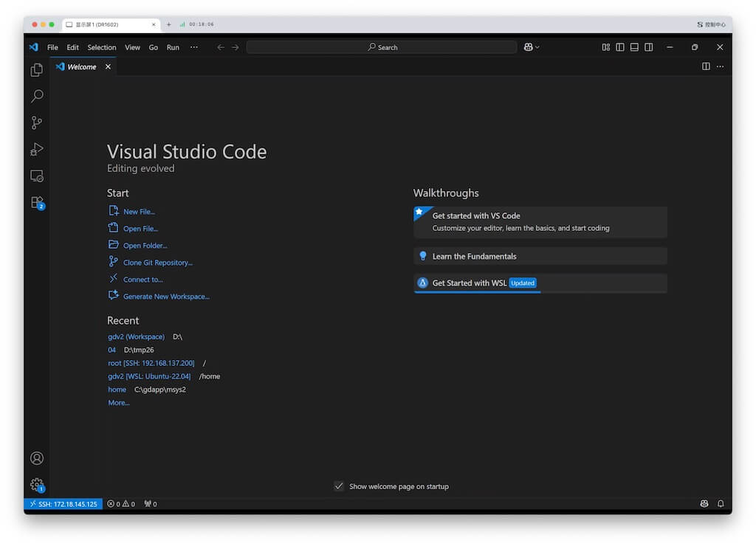Click the Clone Git Repository link
The width and height of the screenshot is (756, 546).
(157, 262)
